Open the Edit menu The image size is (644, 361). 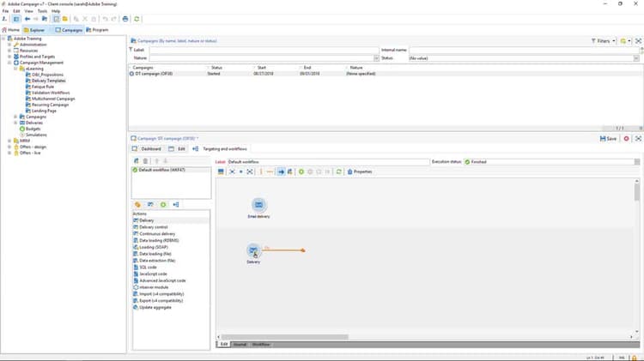click(x=16, y=11)
